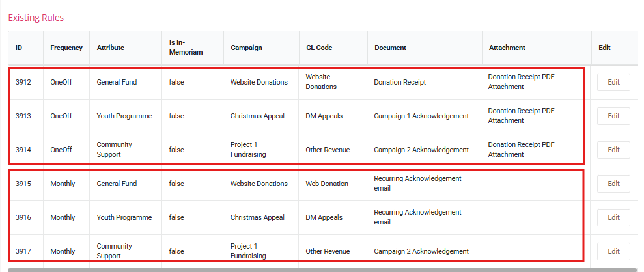644x272 pixels.
Task: Click the Campaign column header
Action: (x=246, y=48)
